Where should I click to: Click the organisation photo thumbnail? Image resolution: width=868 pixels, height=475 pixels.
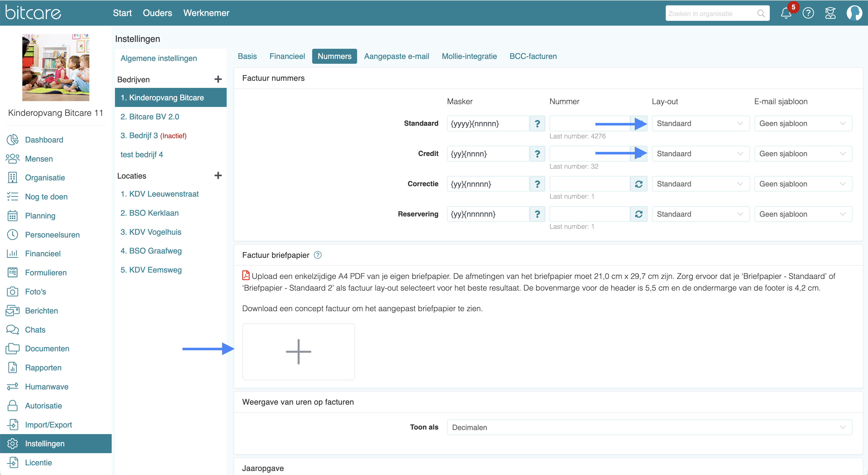[56, 67]
